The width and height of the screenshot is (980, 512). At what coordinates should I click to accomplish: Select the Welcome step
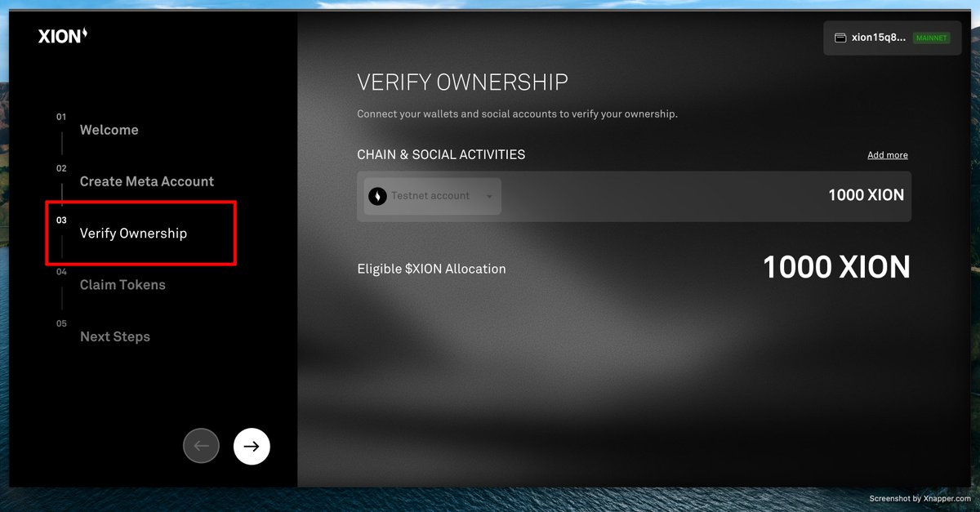click(109, 130)
